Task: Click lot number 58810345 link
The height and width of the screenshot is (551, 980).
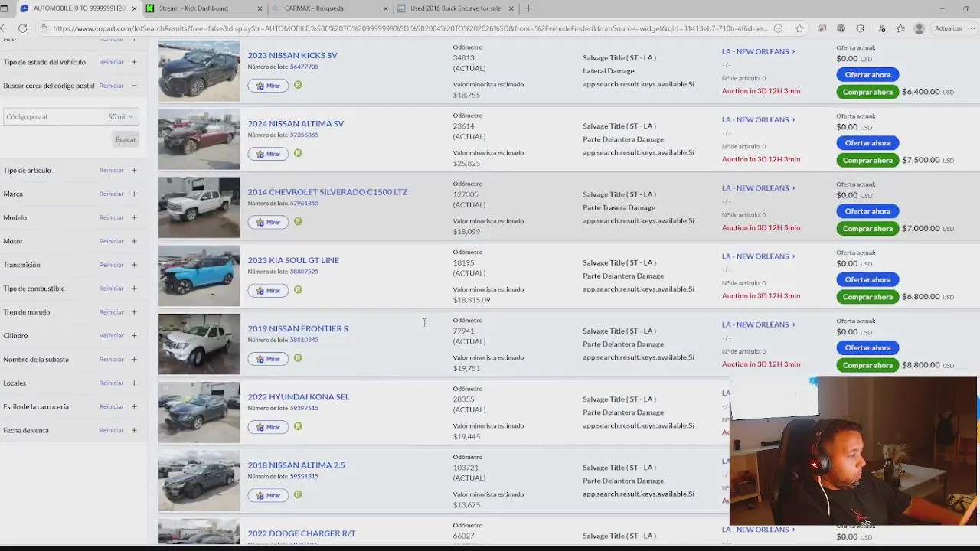Action: (x=304, y=340)
